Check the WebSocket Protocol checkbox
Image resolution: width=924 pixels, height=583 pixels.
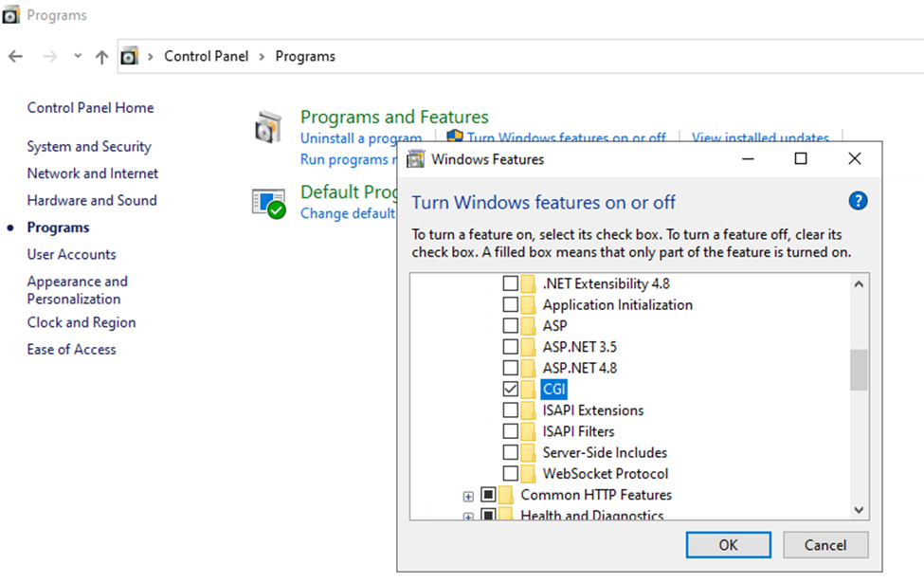[x=510, y=473]
